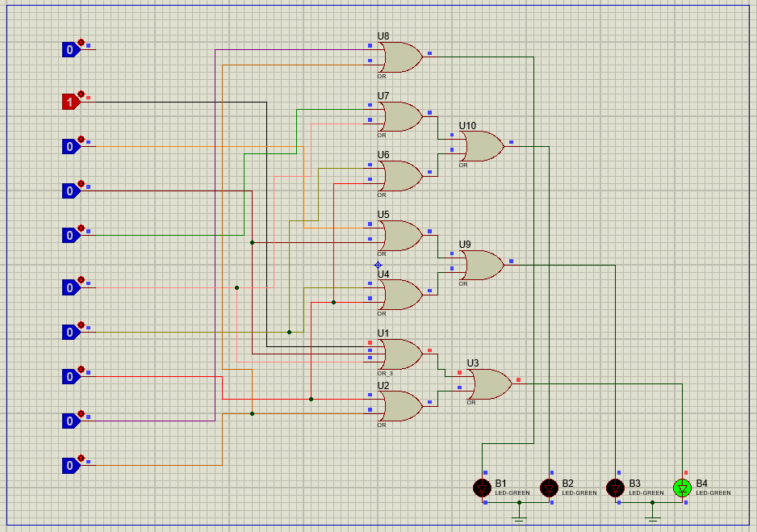Image resolution: width=757 pixels, height=532 pixels.
Task: Select the B1 LED
Action: 482,488
